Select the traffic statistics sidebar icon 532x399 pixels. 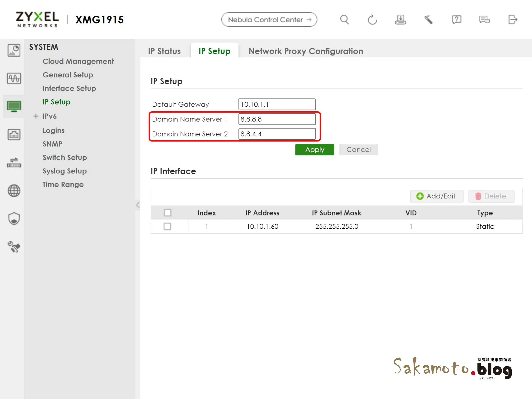click(x=14, y=78)
